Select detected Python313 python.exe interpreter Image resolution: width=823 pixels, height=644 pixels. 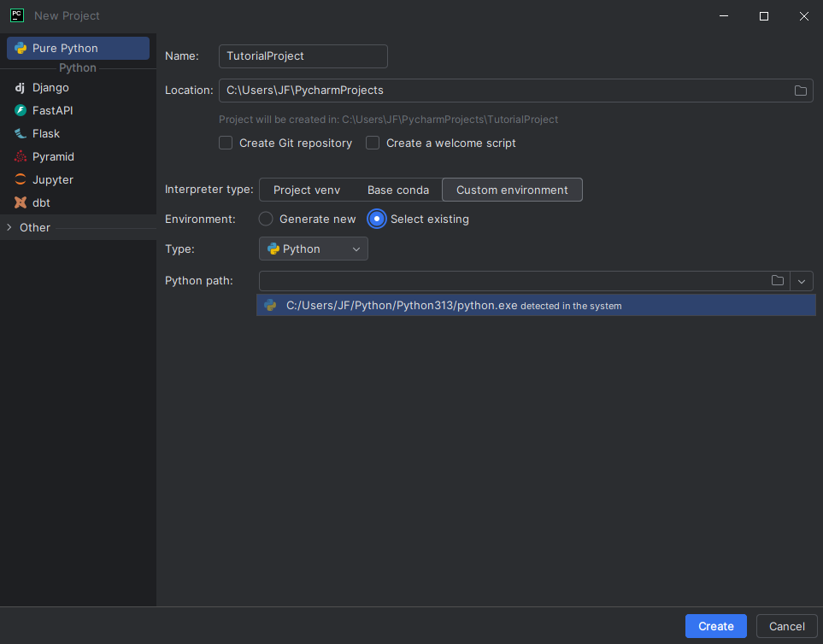(536, 305)
